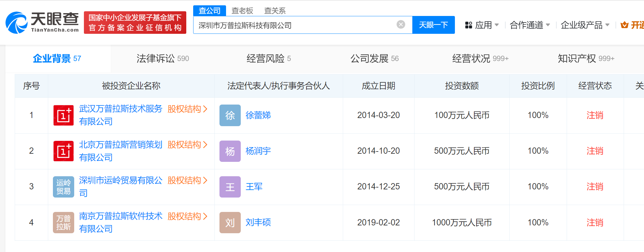View 股权结构 for 深圳市运岭贸易
The image size is (644, 252).
[188, 180]
